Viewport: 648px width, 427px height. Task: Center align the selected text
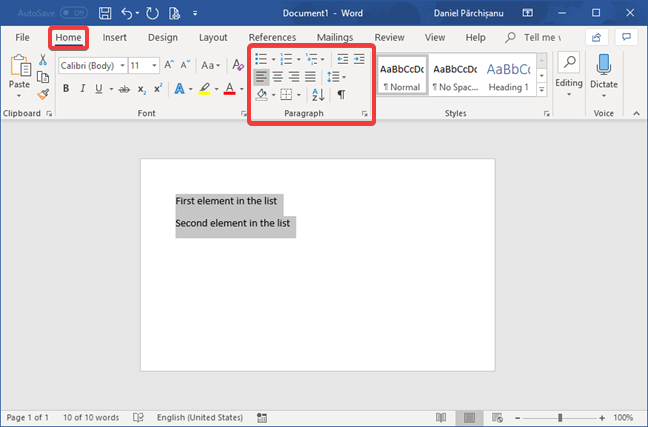[277, 76]
